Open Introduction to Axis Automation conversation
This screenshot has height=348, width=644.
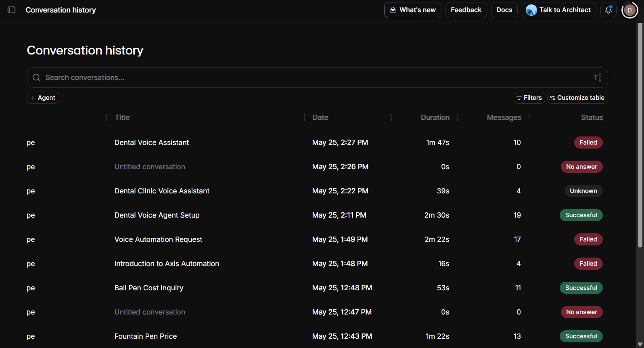pos(167,264)
